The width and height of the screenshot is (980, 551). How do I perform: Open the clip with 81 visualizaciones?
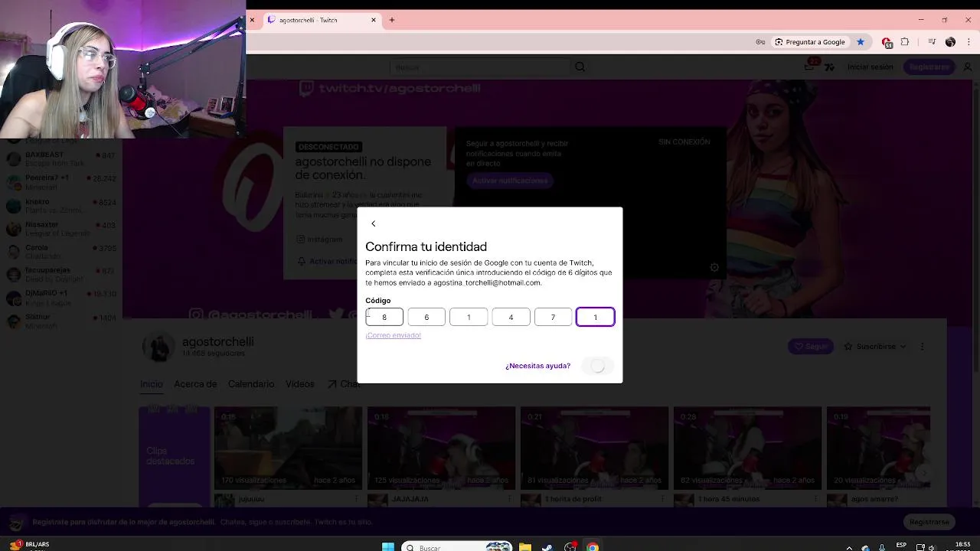click(x=594, y=449)
